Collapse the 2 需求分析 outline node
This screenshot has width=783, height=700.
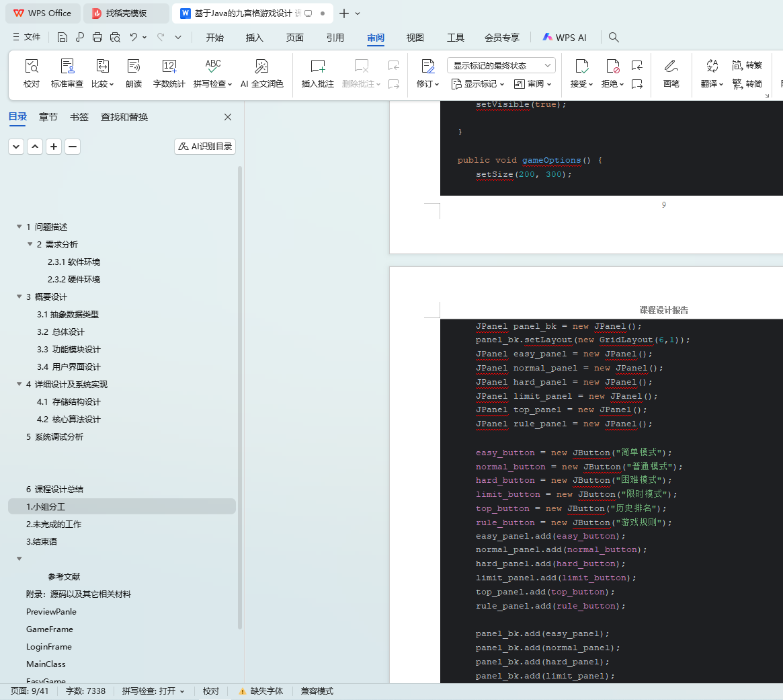[30, 244]
